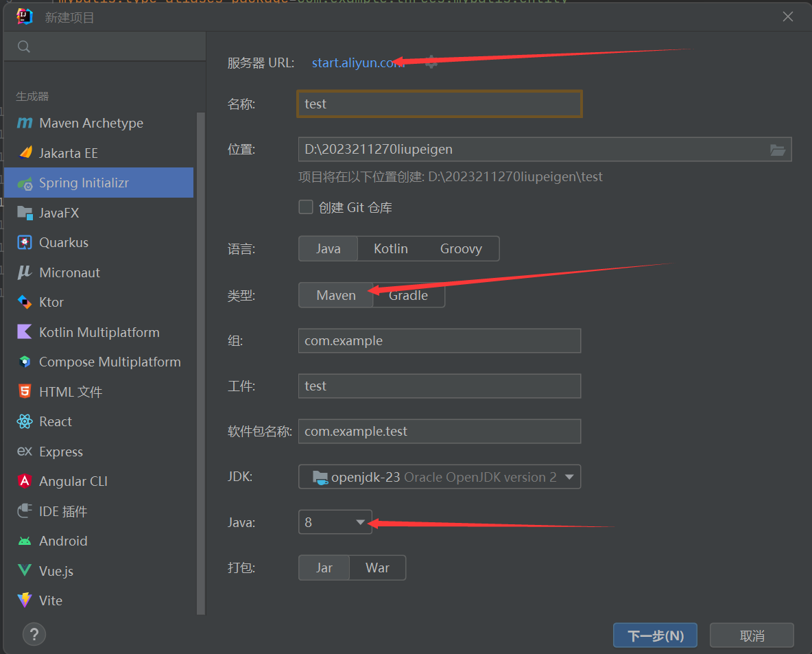Open the server URL settings gear

click(431, 62)
